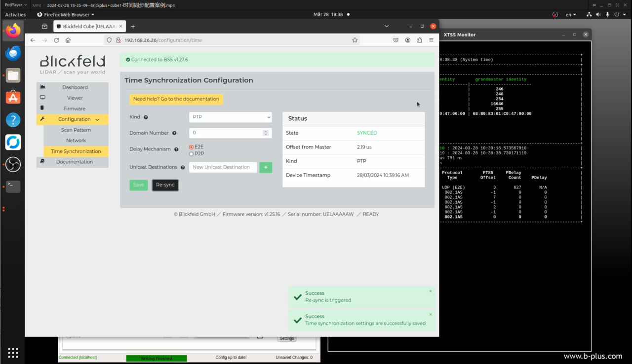Go to the Firefox home page
The image size is (632, 364).
(x=68, y=40)
